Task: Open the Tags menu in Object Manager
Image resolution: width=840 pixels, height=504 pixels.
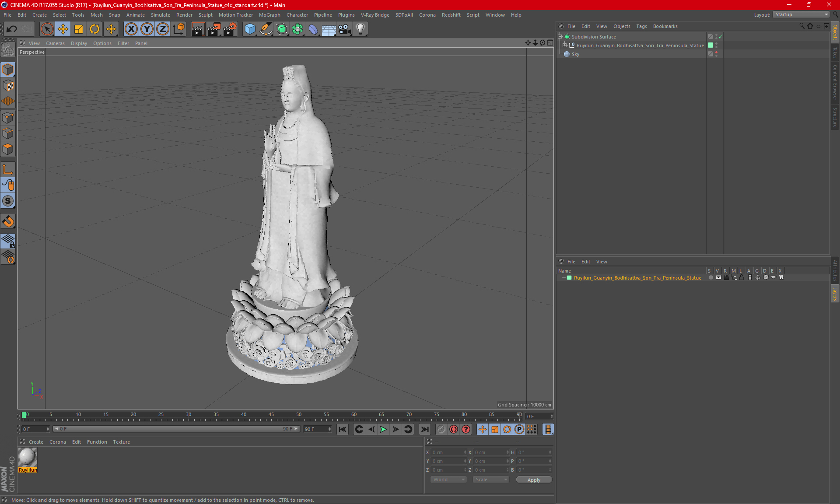Action: point(641,26)
